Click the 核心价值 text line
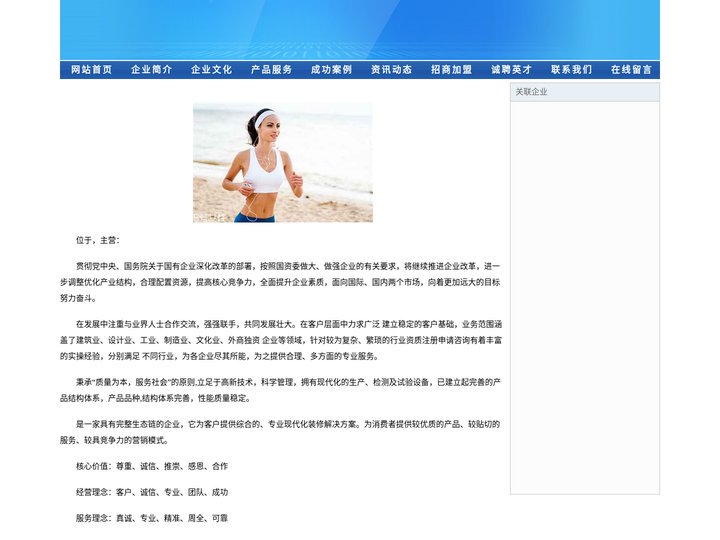The image size is (720, 540). 152,466
